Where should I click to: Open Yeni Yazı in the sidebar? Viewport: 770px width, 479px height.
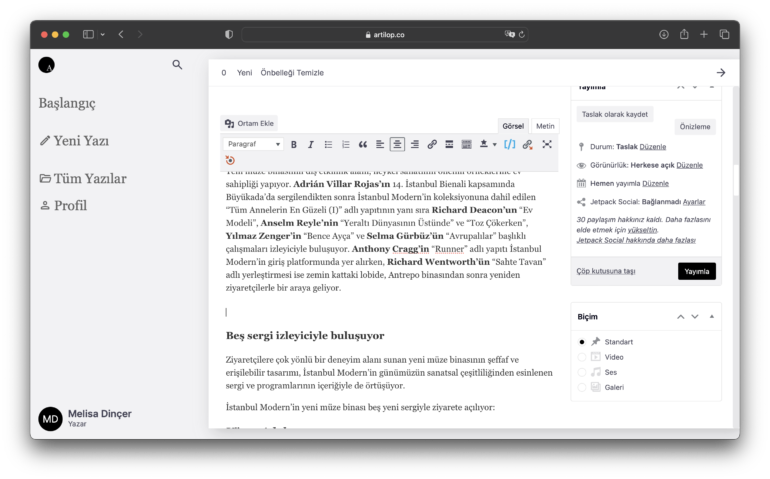click(74, 141)
